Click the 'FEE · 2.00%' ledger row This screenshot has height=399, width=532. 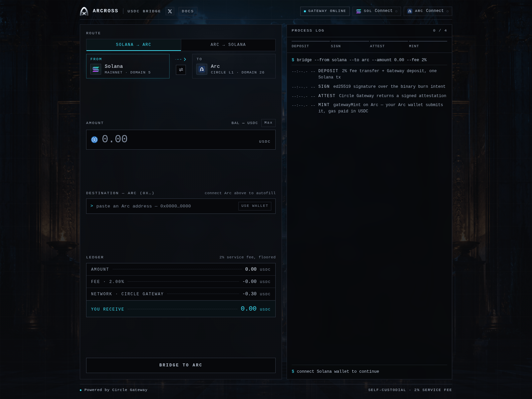(x=181, y=282)
